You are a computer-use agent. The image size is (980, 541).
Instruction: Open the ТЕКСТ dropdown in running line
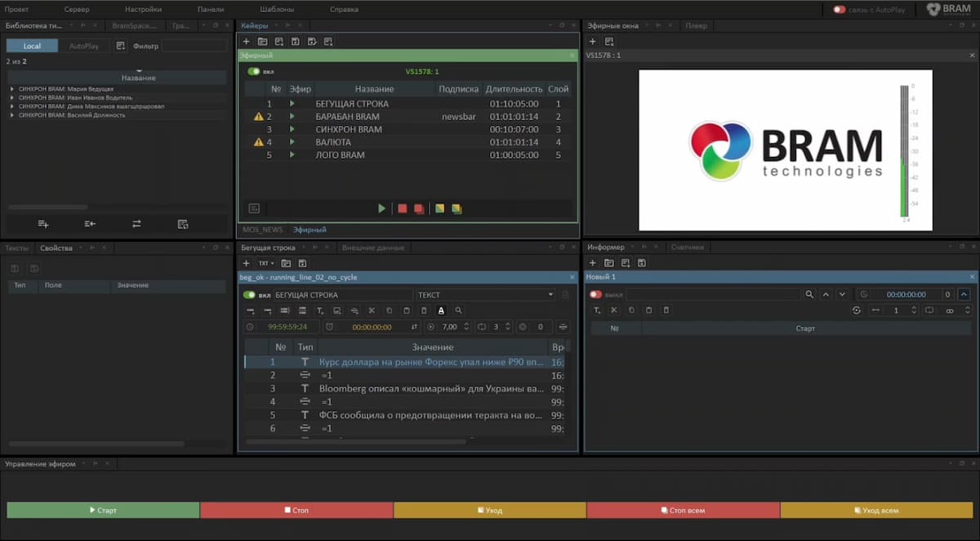point(486,294)
